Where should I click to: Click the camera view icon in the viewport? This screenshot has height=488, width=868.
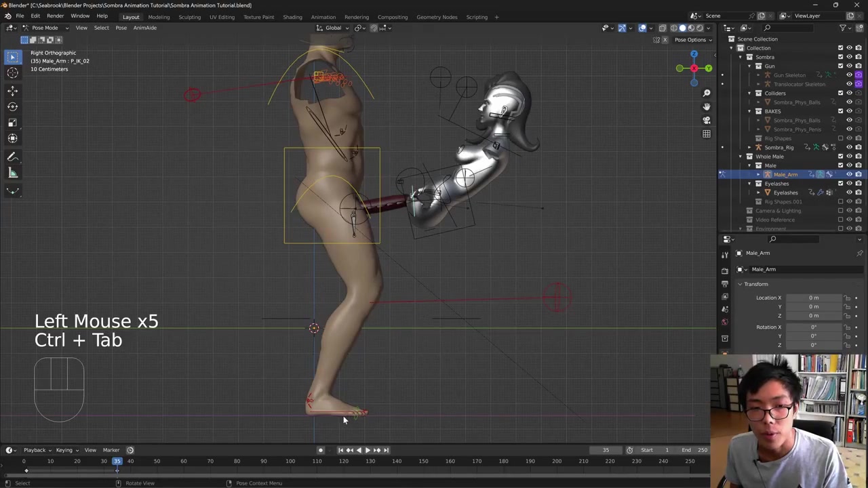pos(706,120)
